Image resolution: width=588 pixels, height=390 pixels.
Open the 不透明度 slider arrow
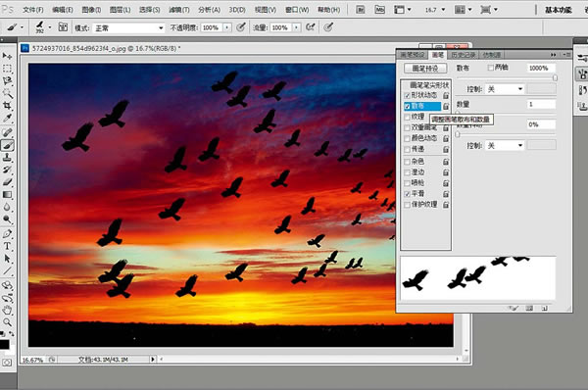(227, 27)
